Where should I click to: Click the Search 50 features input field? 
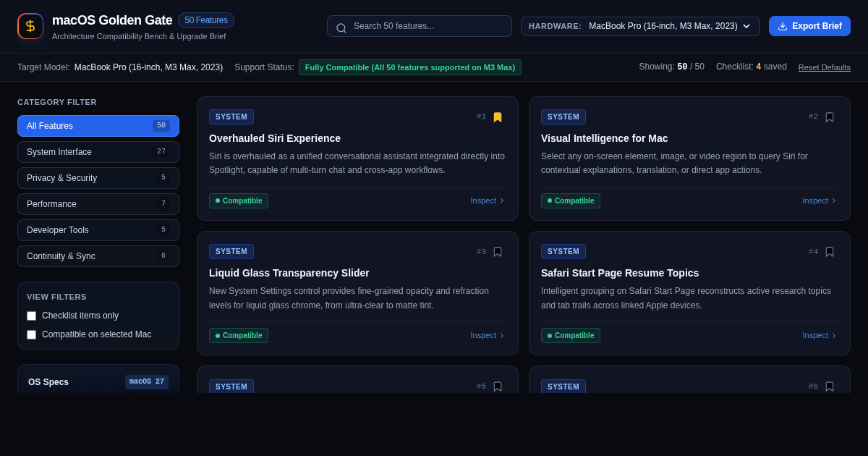[420, 26]
